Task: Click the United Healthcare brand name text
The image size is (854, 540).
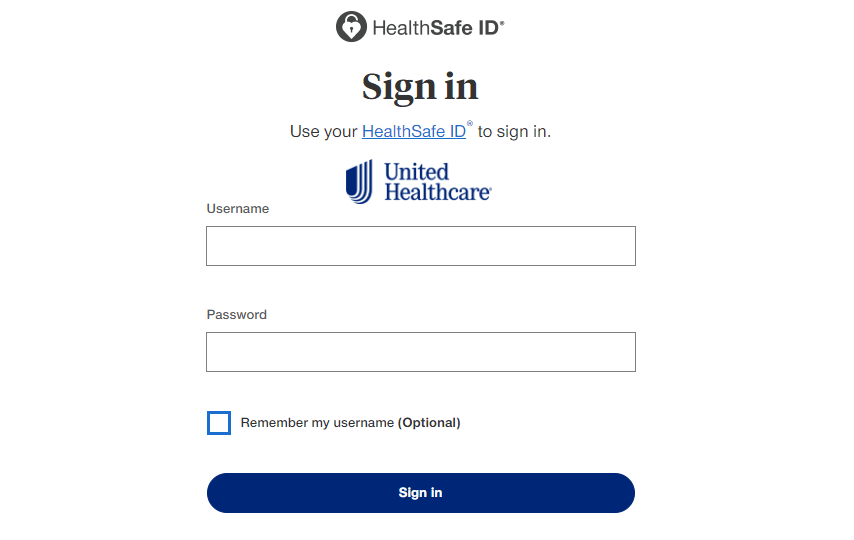Action: 438,182
